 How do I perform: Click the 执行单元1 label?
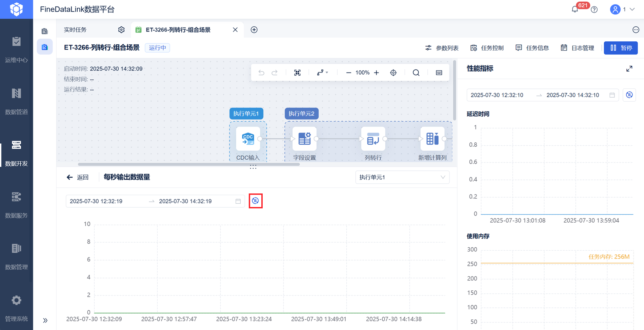tap(246, 114)
